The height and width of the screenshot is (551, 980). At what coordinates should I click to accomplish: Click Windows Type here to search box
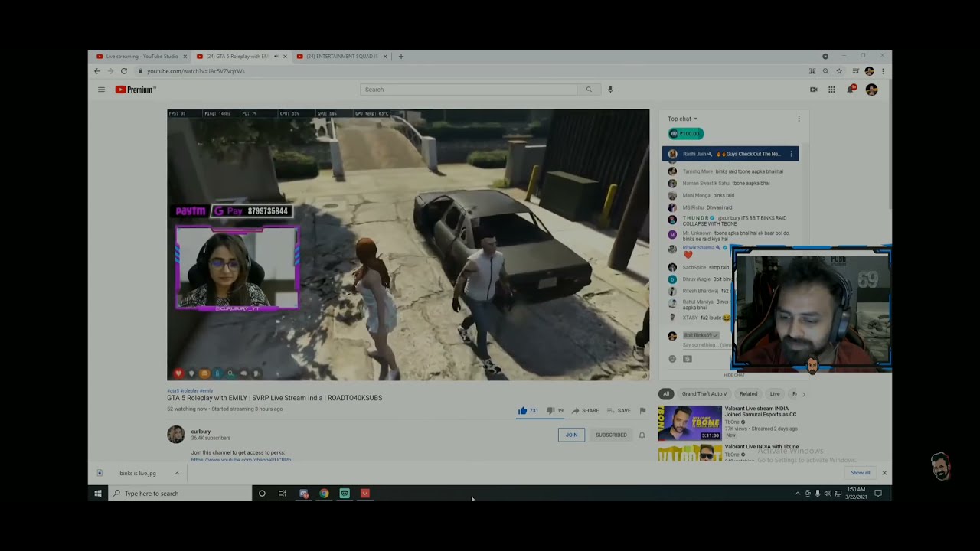[x=181, y=494]
